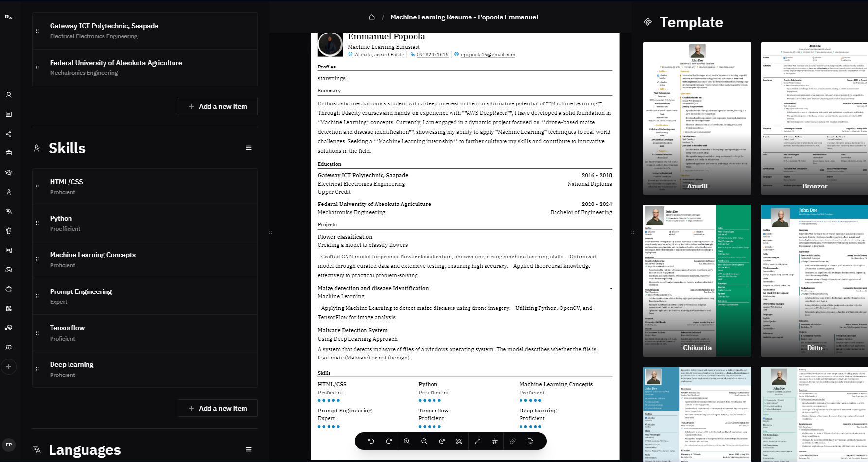The image size is (868, 462).
Task: Click the breadcrumb title 'Machine Learning Resume - Popoola Emmanuel'
Action: [x=464, y=17]
